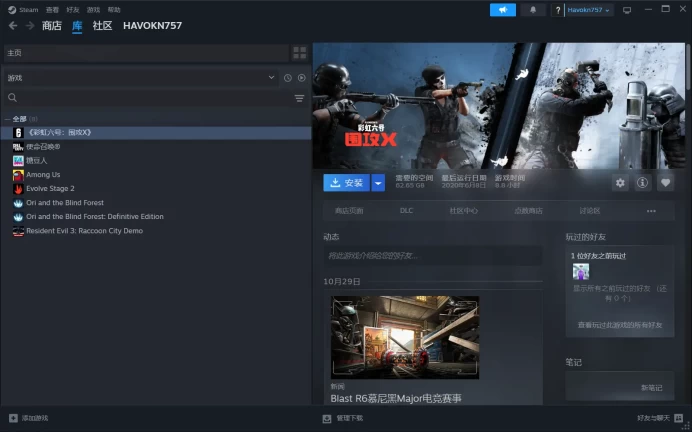Open the 社区中心 game tab
This screenshot has width=692, height=432.
[463, 211]
